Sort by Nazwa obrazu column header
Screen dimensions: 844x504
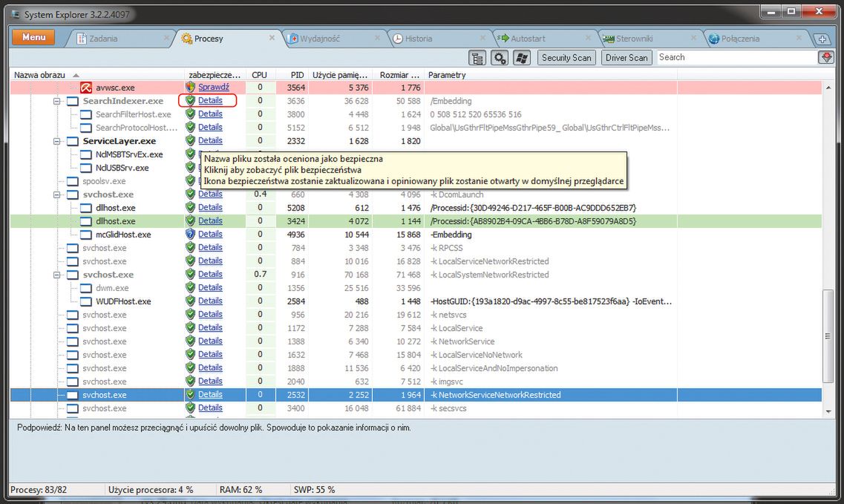[40, 75]
